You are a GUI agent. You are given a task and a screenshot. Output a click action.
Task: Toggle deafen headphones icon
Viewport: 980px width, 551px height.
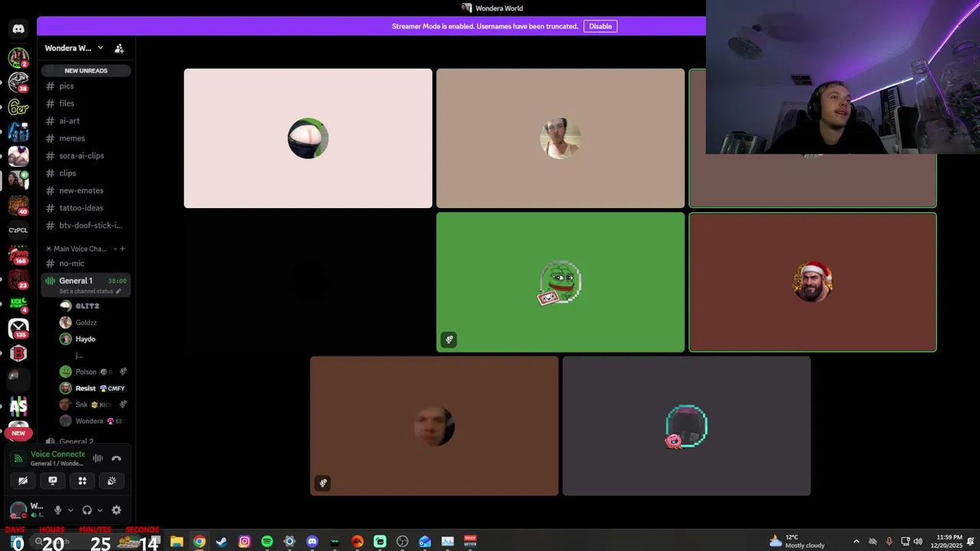click(x=87, y=510)
